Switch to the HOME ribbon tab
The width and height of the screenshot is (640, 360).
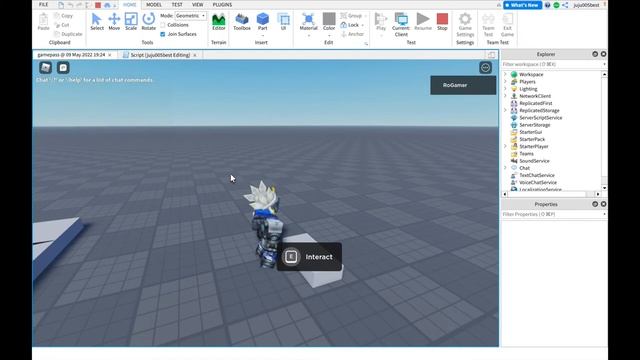(130, 4)
